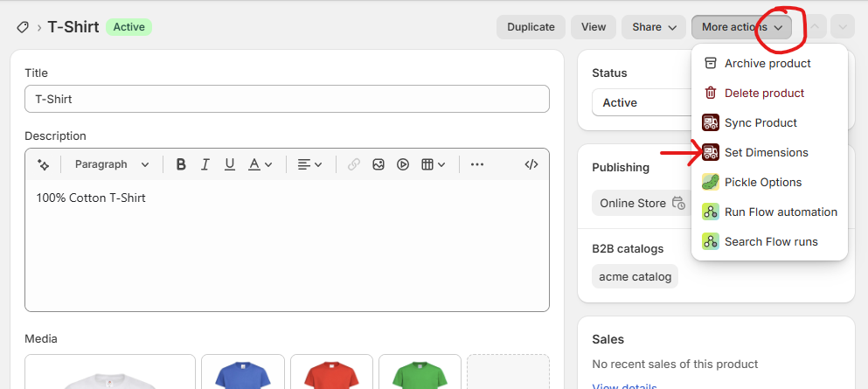Collapse the More actions dropdown
This screenshot has width=868, height=389.
pos(742,27)
